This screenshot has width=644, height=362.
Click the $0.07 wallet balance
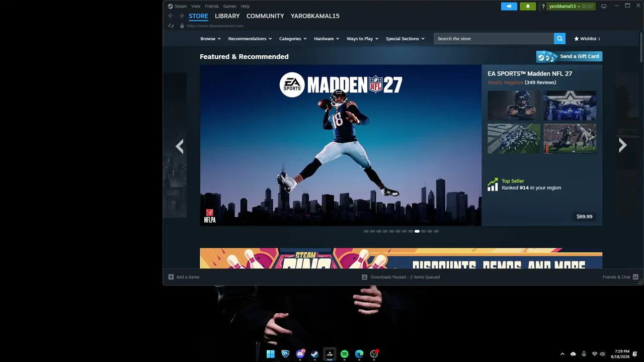[588, 7]
